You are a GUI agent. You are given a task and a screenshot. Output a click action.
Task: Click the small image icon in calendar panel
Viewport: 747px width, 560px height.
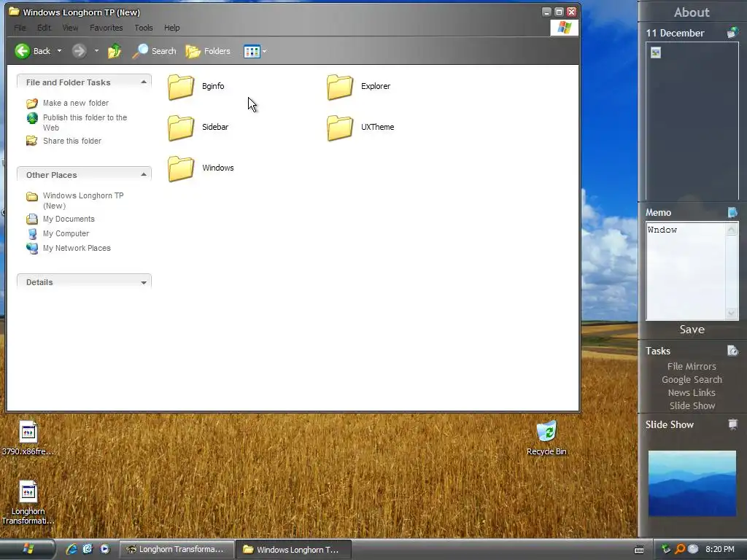click(656, 52)
